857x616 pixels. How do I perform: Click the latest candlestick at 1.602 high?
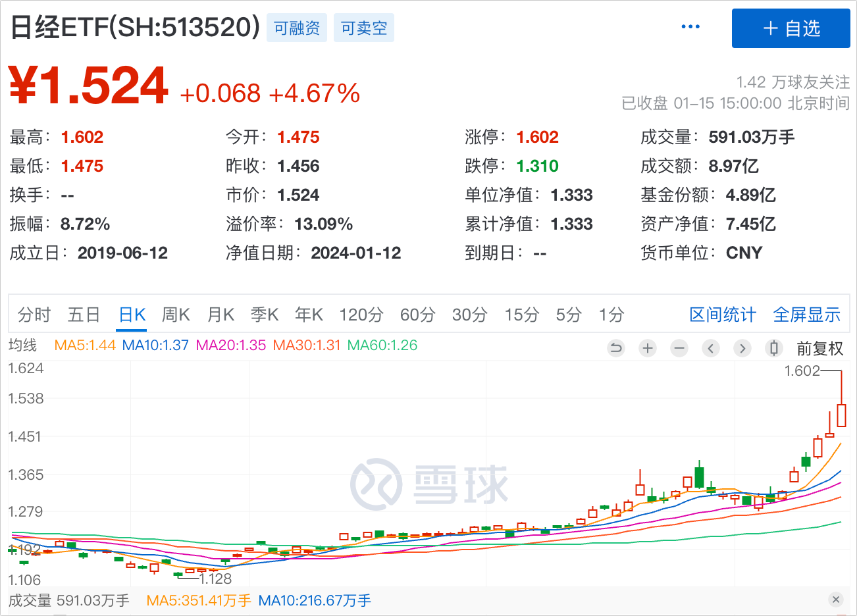(841, 415)
